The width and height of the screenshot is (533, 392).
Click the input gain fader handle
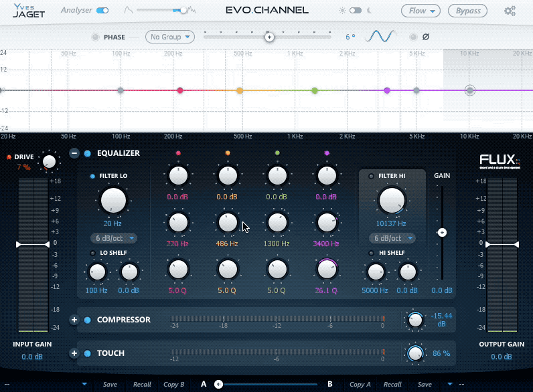(33, 244)
